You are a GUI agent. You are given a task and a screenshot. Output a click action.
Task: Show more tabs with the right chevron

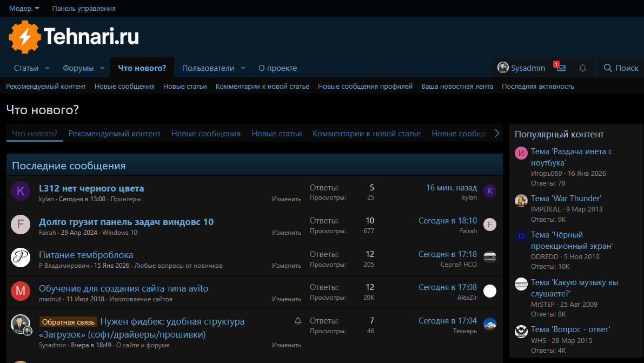pyautogui.click(x=497, y=133)
